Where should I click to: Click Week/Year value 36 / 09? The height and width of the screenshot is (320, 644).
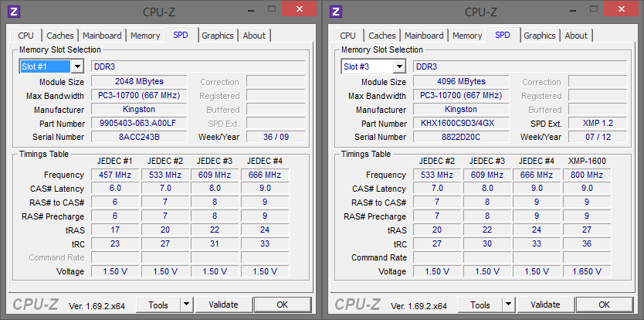[x=276, y=137]
